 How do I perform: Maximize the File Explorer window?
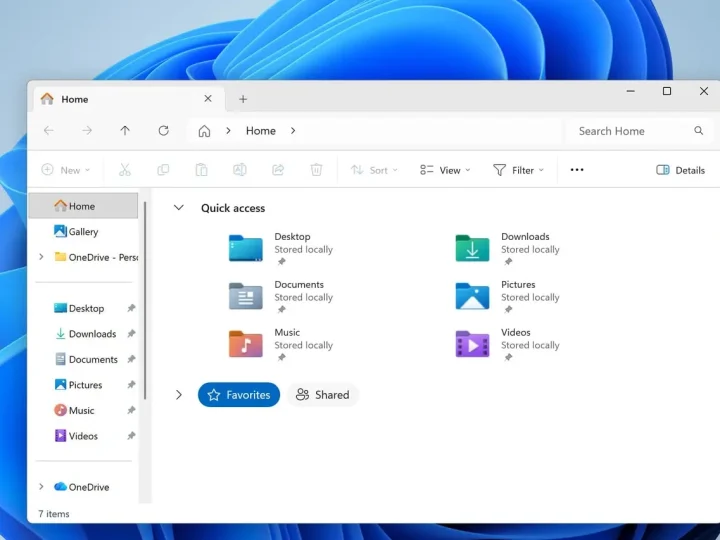point(667,91)
